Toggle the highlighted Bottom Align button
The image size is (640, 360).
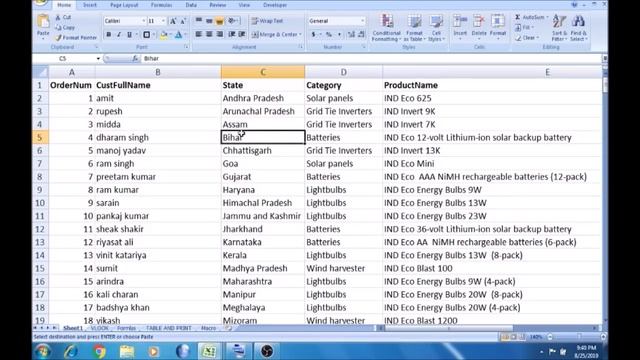(219, 20)
